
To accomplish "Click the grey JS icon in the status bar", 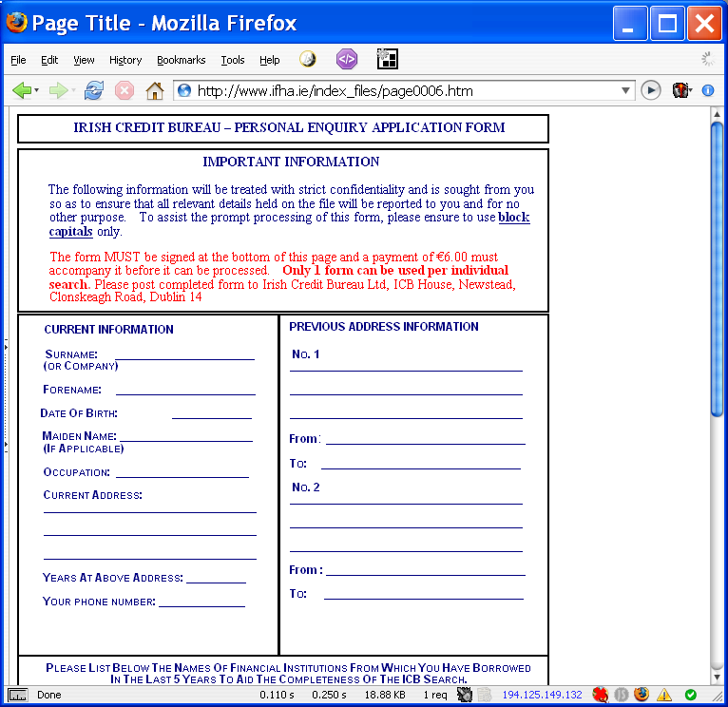I will click(x=622, y=695).
